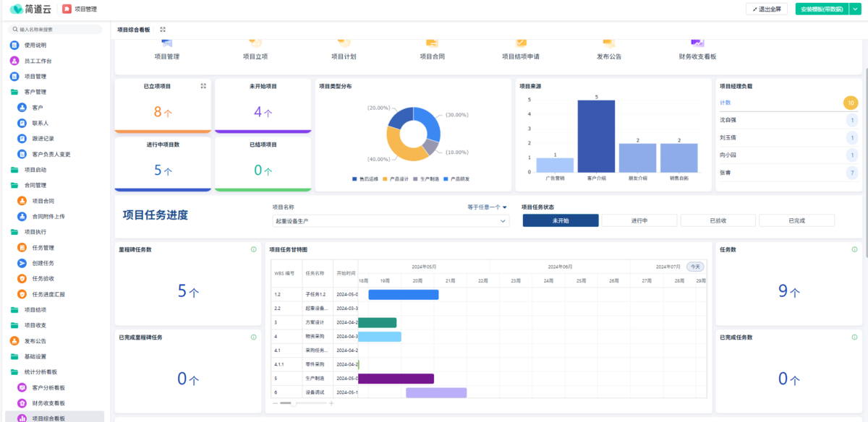
Task: Open 财务收支看板 in the sidebar
Action: 48,403
